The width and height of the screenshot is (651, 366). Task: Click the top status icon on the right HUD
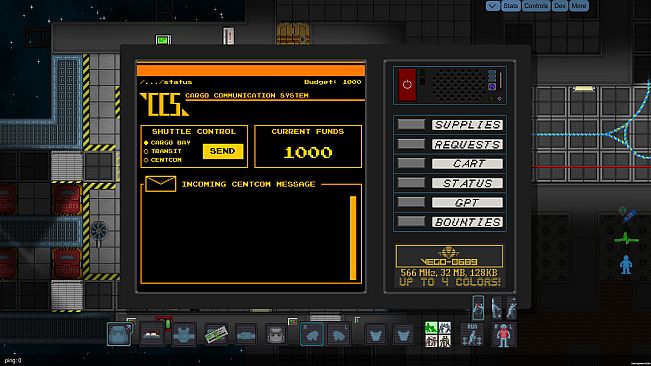point(627,215)
